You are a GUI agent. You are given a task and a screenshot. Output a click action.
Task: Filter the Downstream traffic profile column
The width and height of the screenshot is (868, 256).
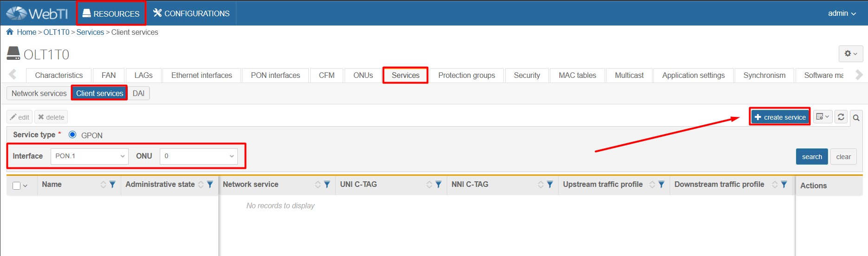(784, 185)
